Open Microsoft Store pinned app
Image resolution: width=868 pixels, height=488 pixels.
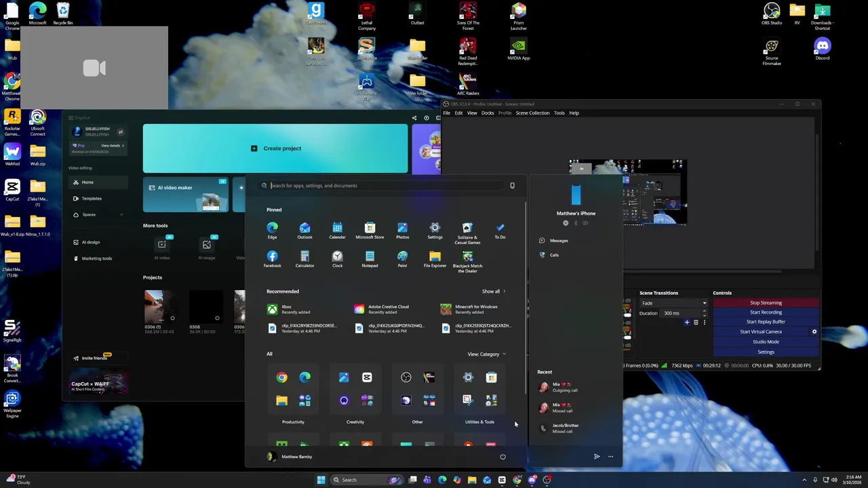[370, 230]
